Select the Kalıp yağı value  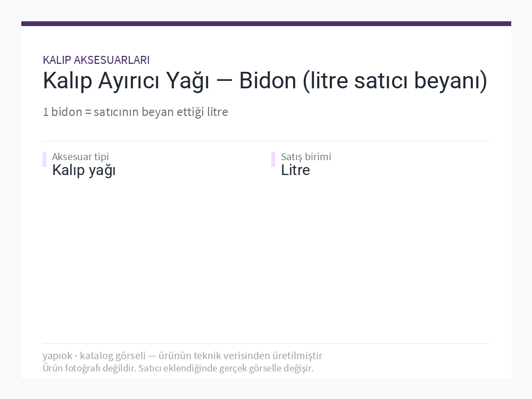click(x=84, y=170)
